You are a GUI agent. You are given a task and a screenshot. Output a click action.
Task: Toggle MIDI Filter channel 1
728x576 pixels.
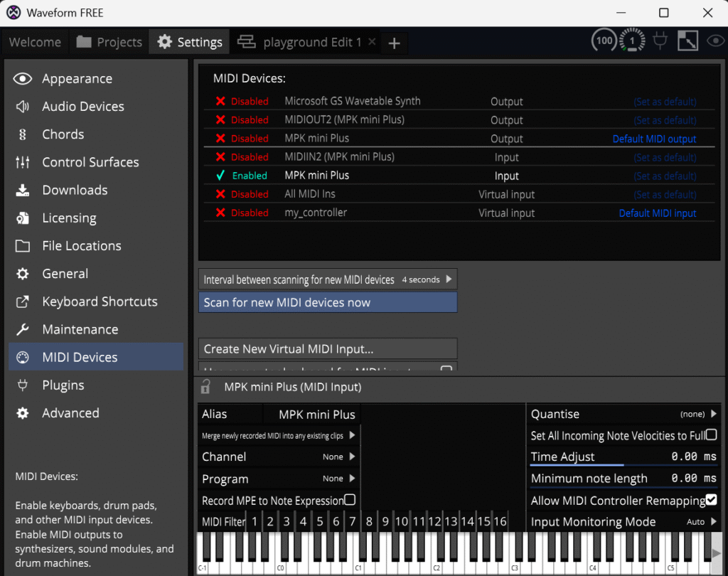tap(255, 522)
